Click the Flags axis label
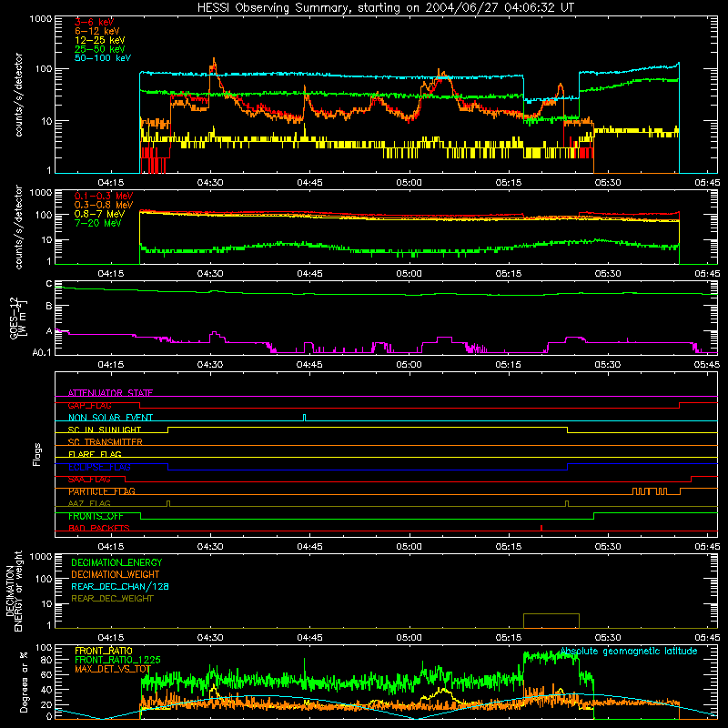 pyautogui.click(x=37, y=454)
